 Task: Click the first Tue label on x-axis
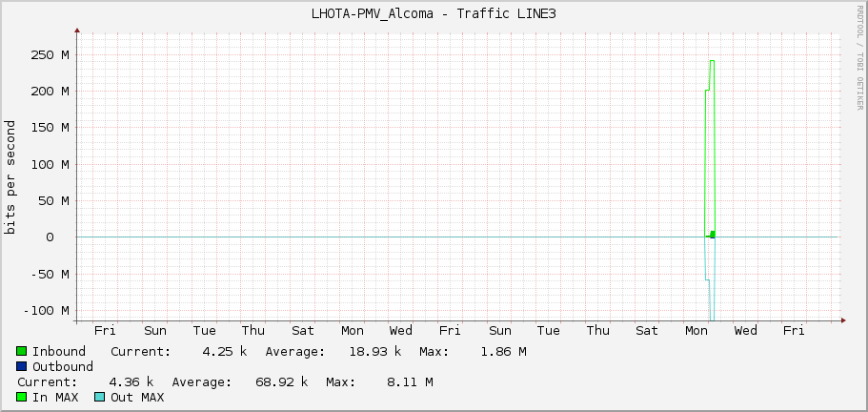tap(204, 331)
